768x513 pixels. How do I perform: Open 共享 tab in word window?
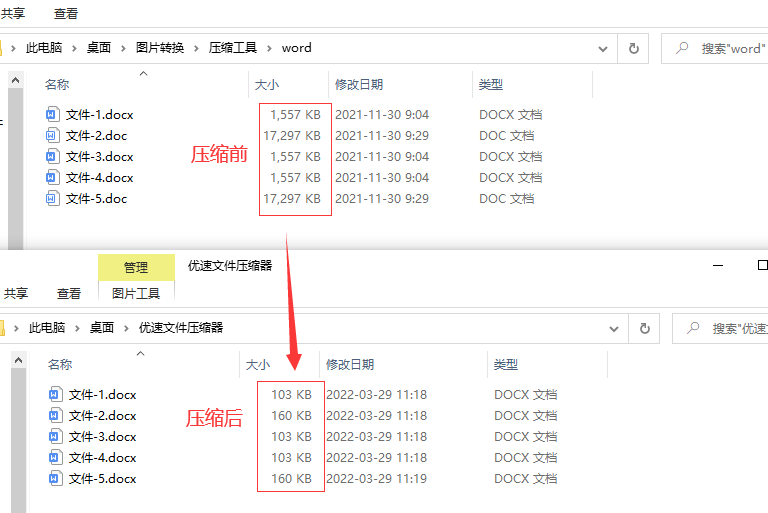click(13, 13)
